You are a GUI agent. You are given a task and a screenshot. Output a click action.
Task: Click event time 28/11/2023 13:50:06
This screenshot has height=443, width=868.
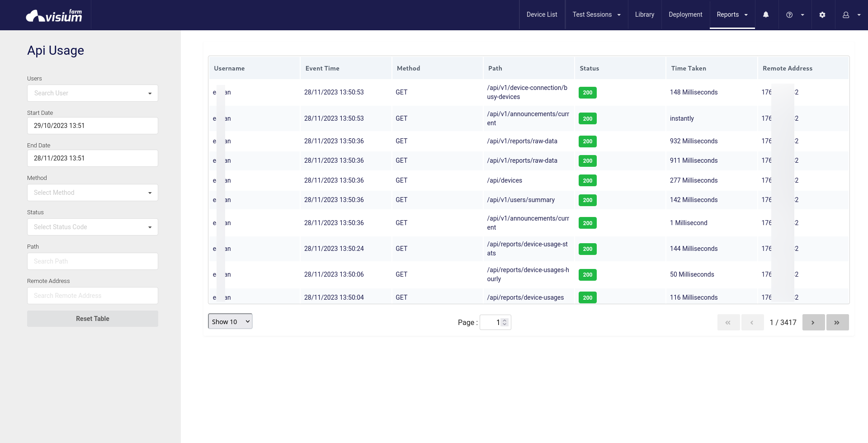pos(334,274)
